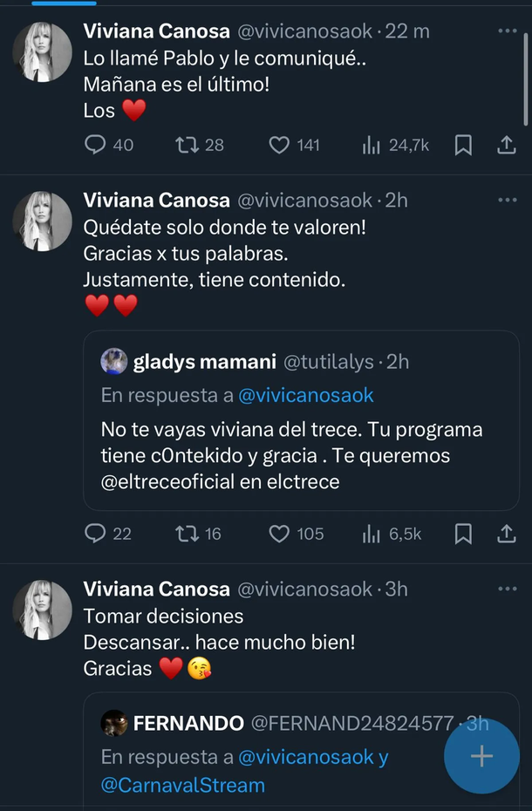View analytics showing 24,7k views
Viewport: 532px width, 811px height.
372,145
